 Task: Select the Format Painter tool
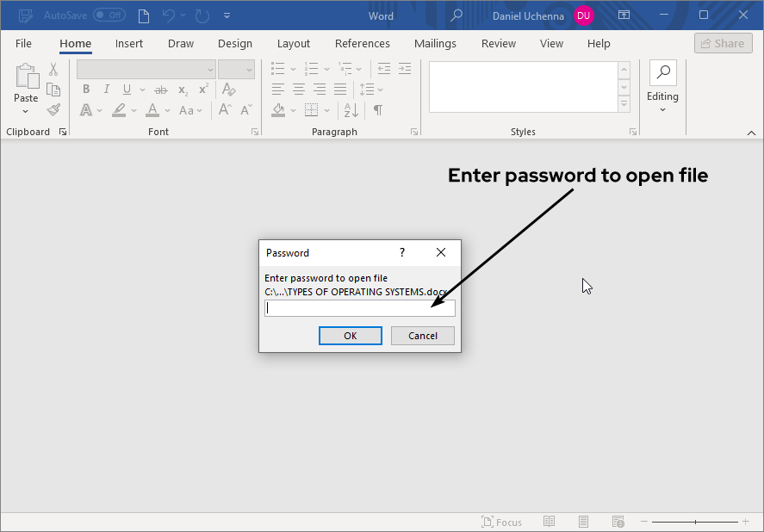53,109
